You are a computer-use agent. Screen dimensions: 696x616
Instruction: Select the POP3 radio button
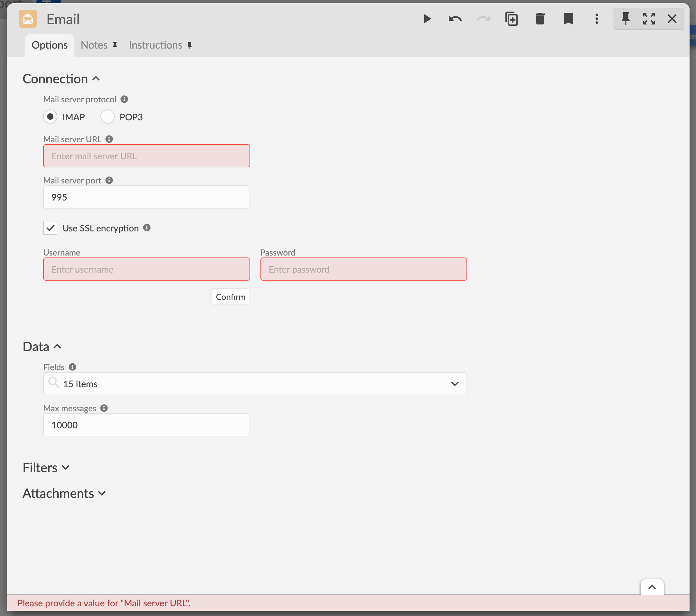tap(107, 117)
